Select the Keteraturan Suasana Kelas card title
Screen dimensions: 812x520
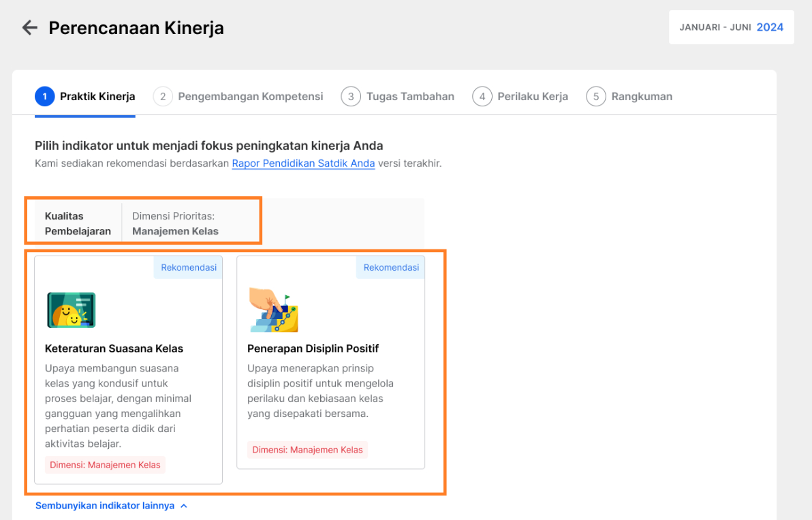click(114, 348)
